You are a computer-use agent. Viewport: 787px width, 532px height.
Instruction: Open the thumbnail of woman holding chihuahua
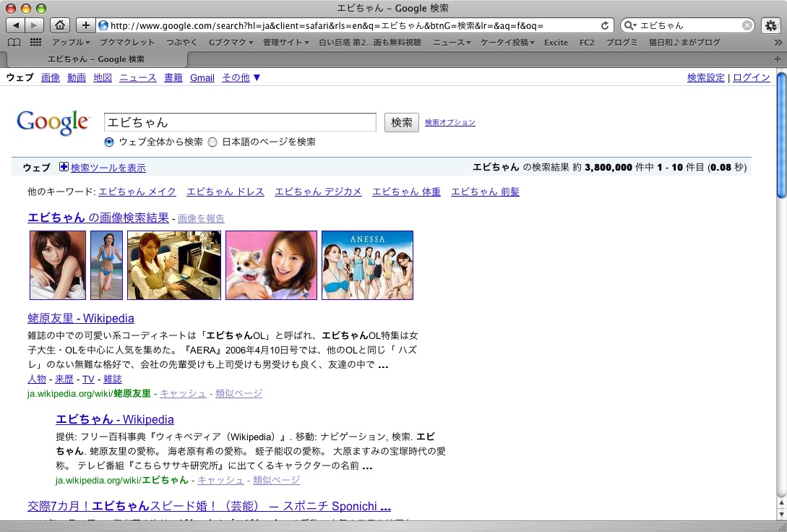tap(272, 265)
